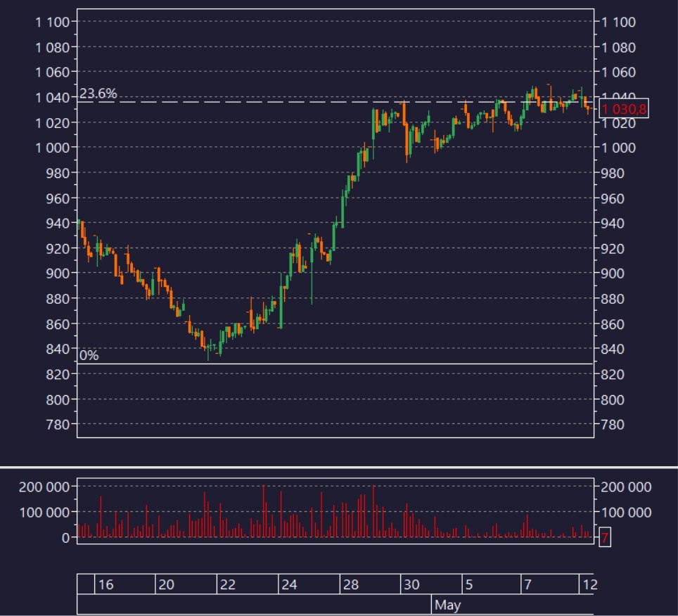Click the dashed 23.6% Fibonacci line
The height and width of the screenshot is (616, 678).
tap(335, 102)
